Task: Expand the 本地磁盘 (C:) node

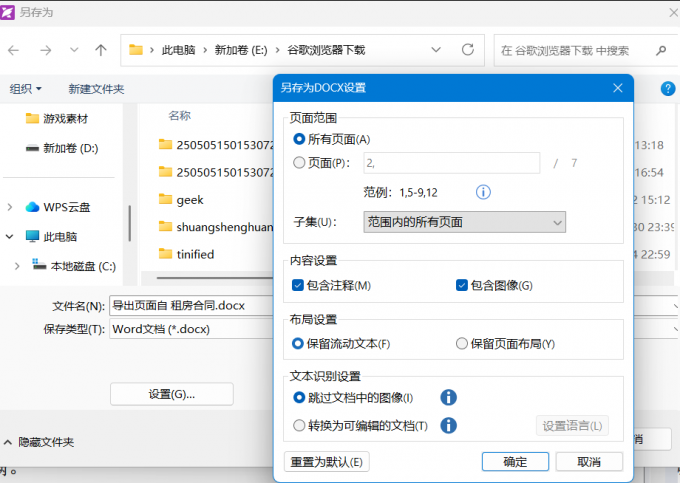Action: pyautogui.click(x=17, y=266)
